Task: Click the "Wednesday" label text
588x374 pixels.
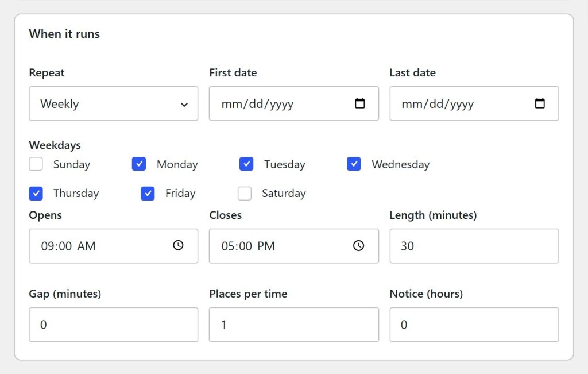Action: pyautogui.click(x=400, y=164)
